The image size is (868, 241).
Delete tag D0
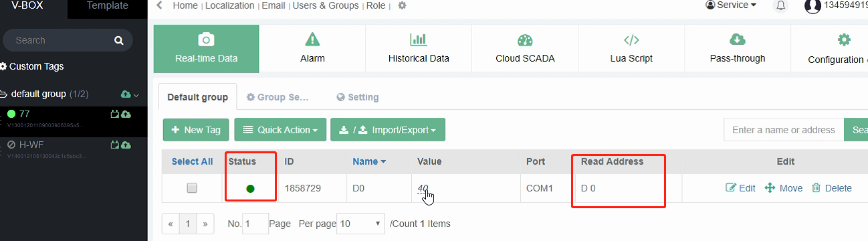(832, 188)
